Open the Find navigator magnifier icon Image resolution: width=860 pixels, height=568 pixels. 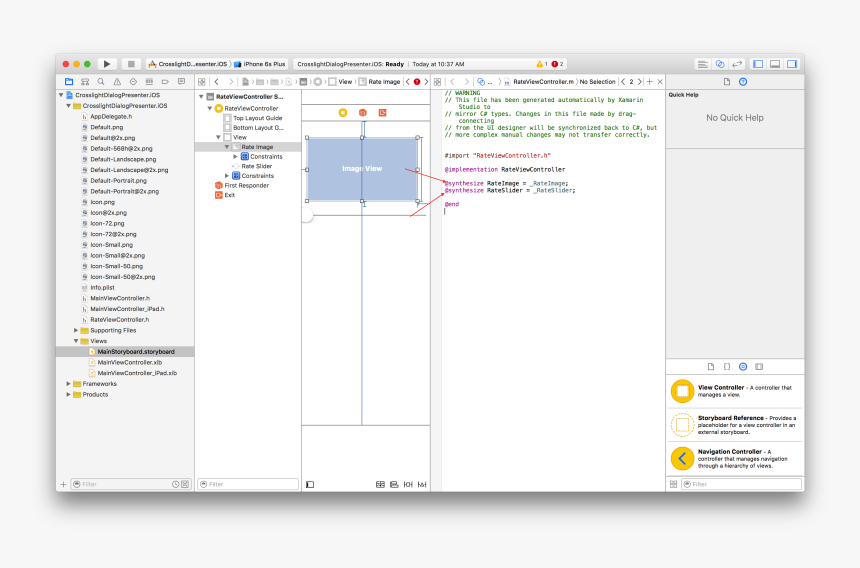point(101,82)
